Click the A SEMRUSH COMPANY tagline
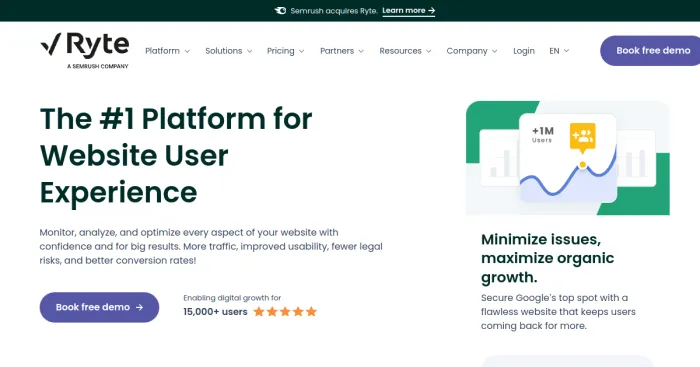The height and width of the screenshot is (367, 700). (98, 66)
